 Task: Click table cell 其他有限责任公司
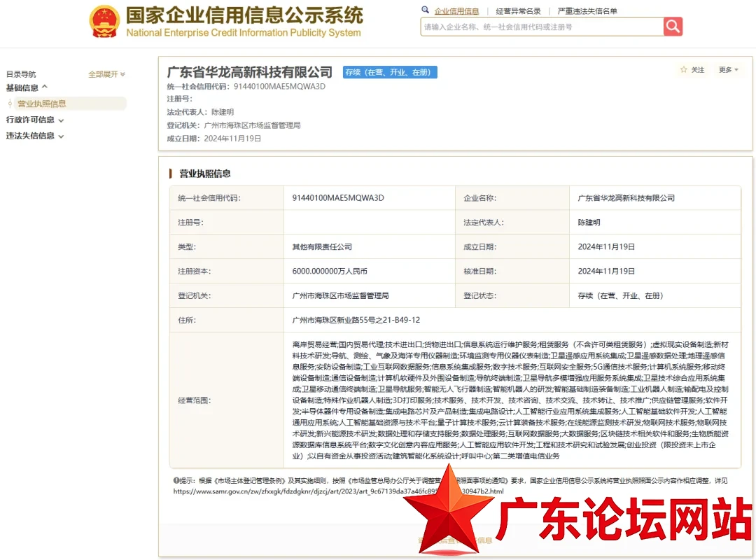pos(322,247)
